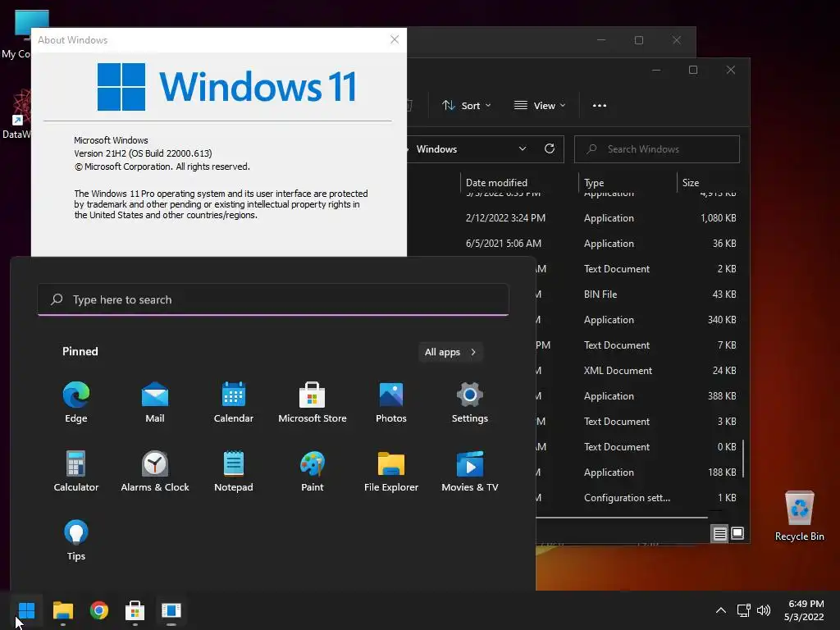Select the BIN File 43 KB row

(637, 294)
